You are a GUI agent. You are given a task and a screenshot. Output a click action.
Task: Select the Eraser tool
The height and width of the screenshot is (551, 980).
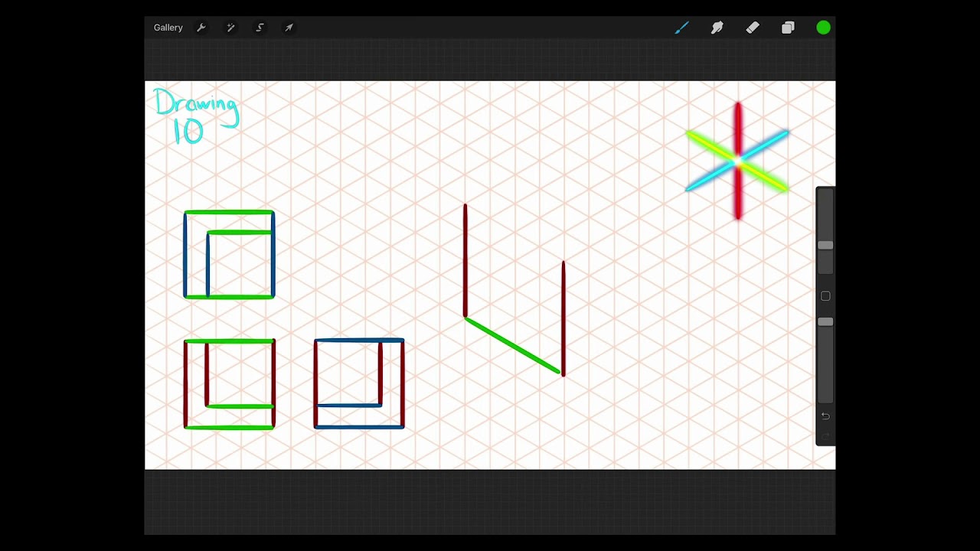click(753, 28)
